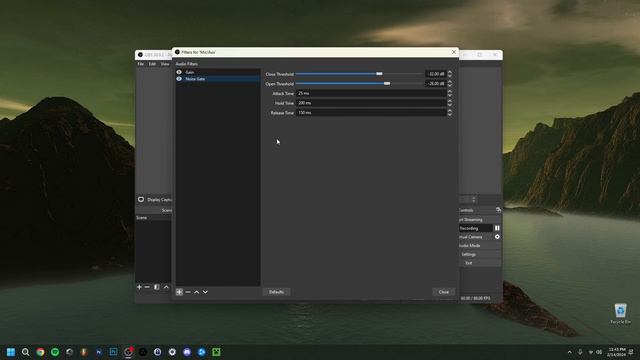This screenshot has height=360, width=640.
Task: Add a new audio filter with the plus icon
Action: tap(179, 292)
